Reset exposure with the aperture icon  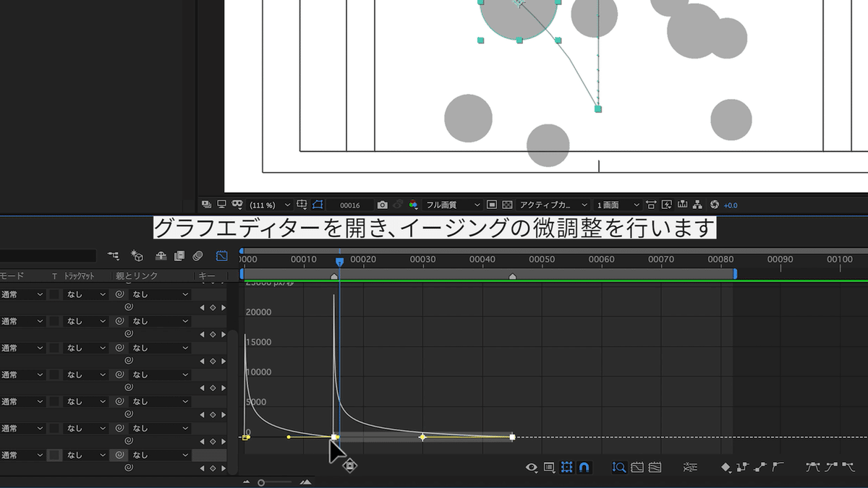[715, 205]
